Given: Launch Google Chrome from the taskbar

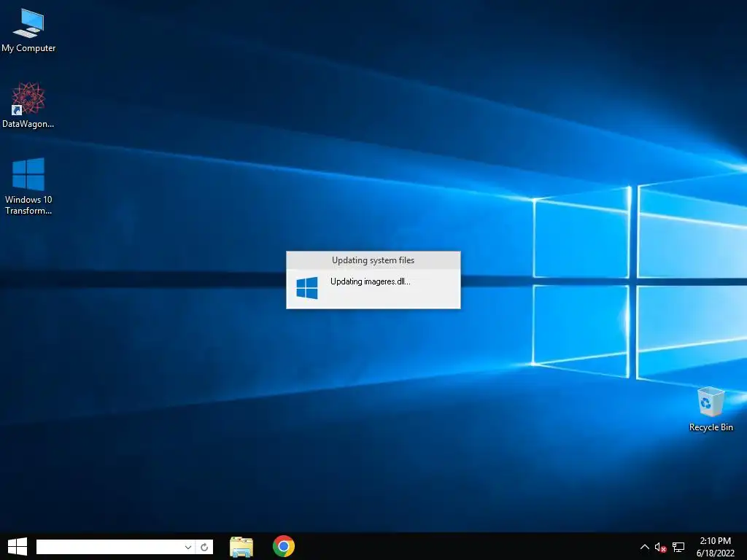Looking at the screenshot, I should coord(284,546).
